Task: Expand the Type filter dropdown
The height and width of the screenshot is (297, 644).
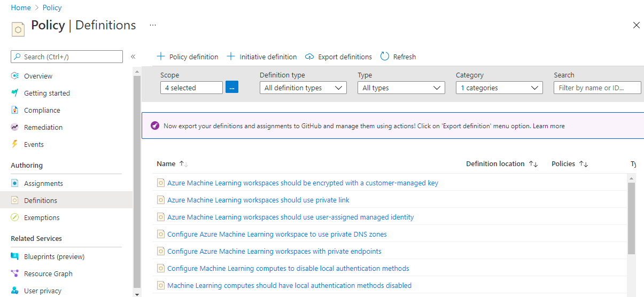Action: click(x=401, y=88)
